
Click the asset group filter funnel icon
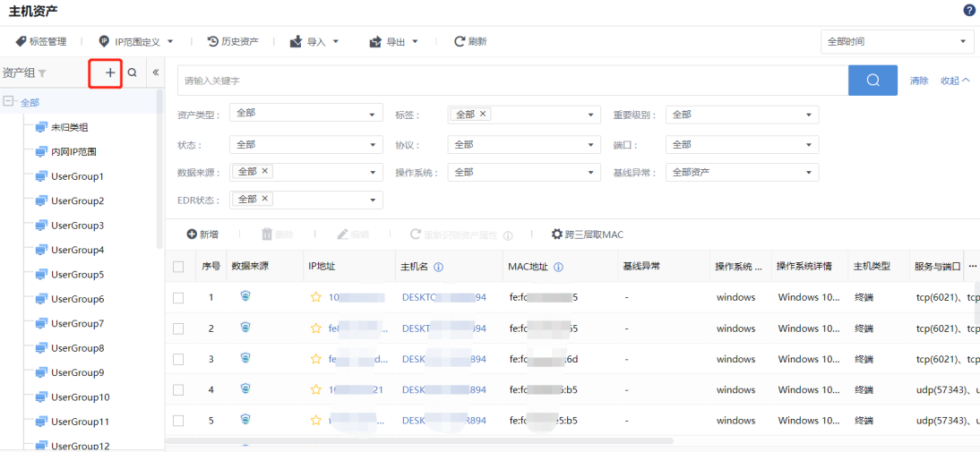pos(42,73)
